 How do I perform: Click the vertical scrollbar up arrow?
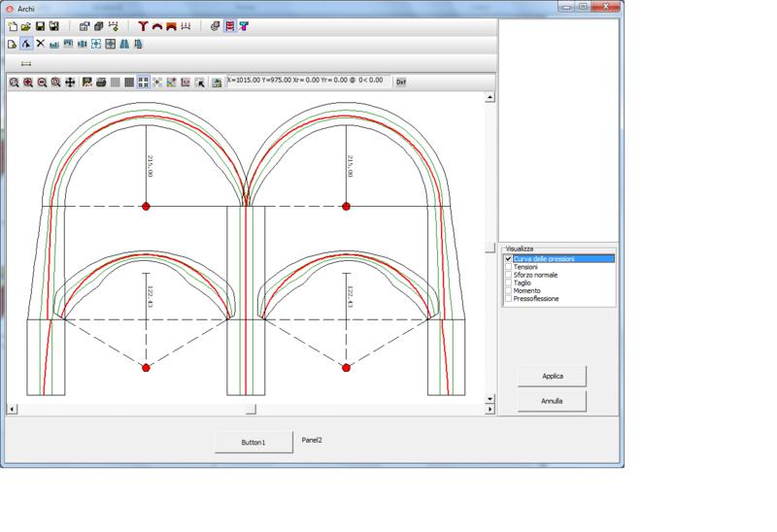pyautogui.click(x=490, y=97)
